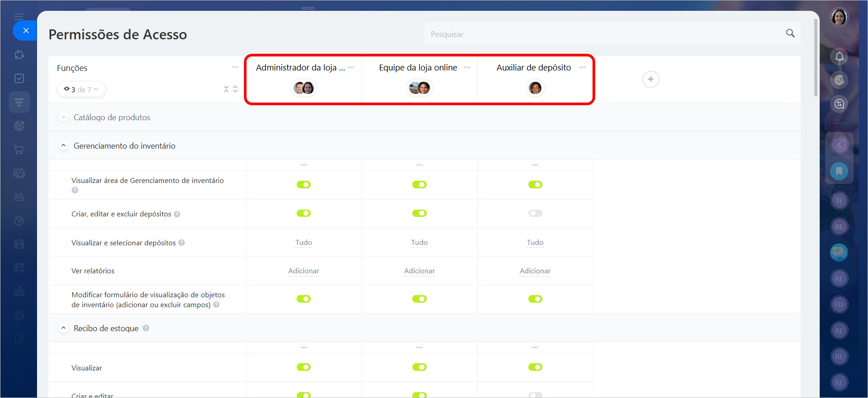Click the Auxiliar de depósito member avatar

pos(535,88)
